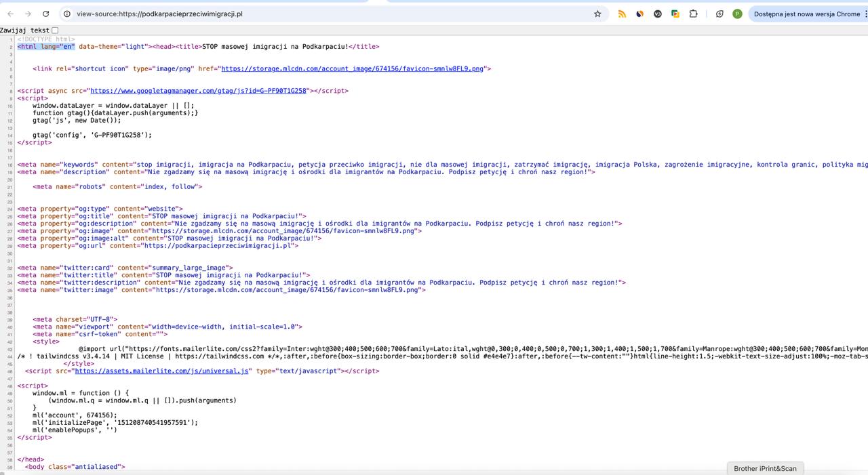Viewport: 868px width, 475px height.
Task: Click the ml('account', 674156) line
Action: click(75, 415)
